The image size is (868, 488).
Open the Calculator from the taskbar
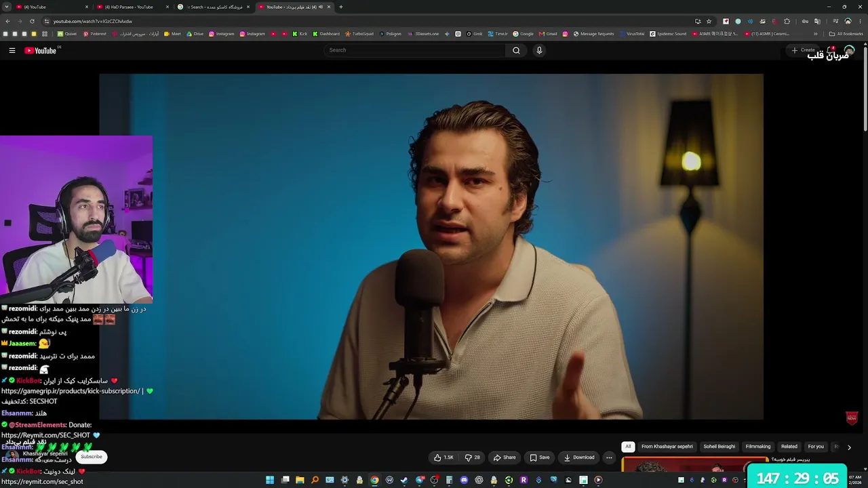click(449, 480)
